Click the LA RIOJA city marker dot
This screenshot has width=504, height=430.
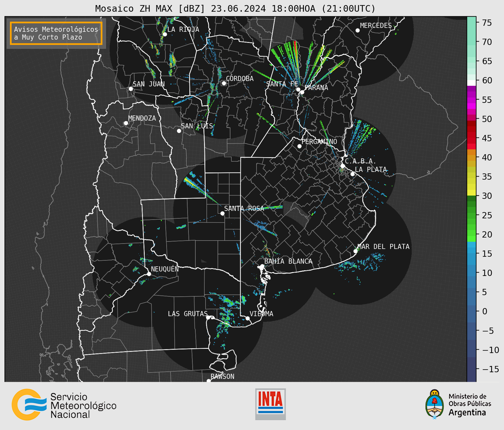point(165,34)
